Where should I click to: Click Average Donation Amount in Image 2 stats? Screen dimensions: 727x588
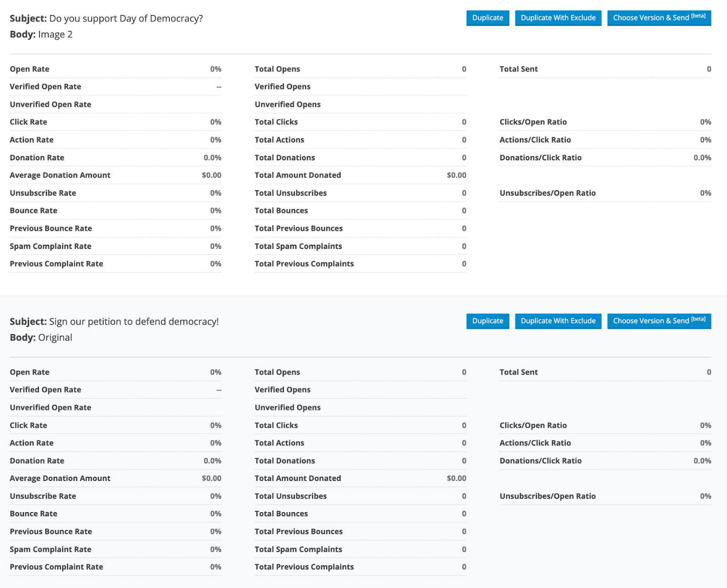point(60,175)
